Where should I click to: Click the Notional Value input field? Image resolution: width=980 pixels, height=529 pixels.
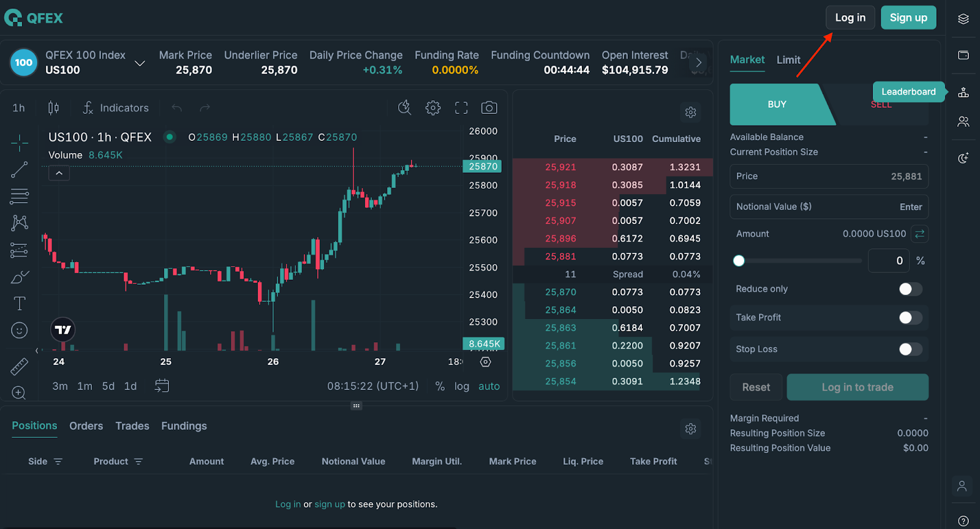click(829, 207)
